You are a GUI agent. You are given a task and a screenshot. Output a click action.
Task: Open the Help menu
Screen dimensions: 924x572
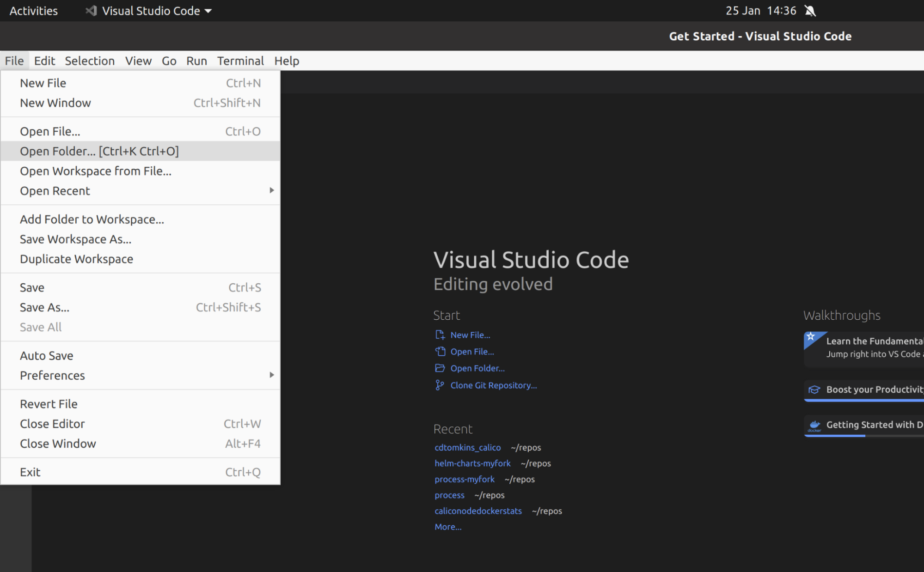click(287, 61)
